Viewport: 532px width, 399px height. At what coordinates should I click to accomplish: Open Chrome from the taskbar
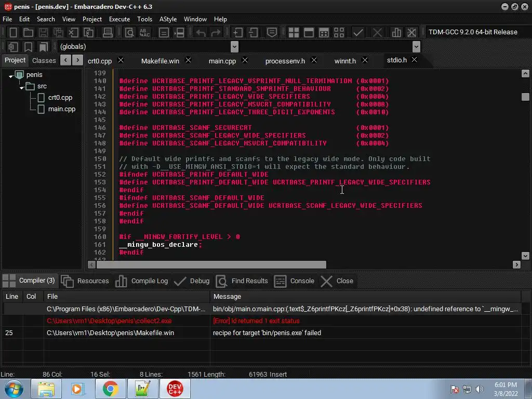pos(110,389)
